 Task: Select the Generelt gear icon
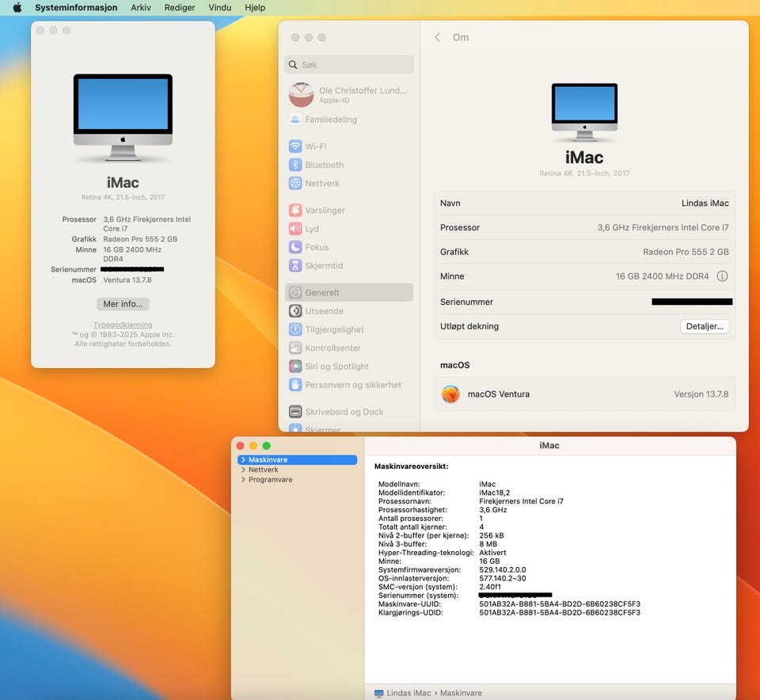[x=295, y=293]
